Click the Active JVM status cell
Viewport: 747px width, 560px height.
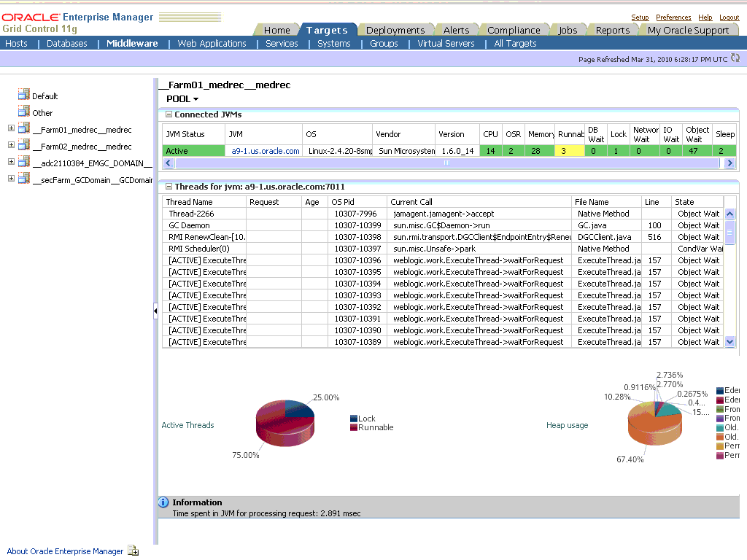click(193, 151)
